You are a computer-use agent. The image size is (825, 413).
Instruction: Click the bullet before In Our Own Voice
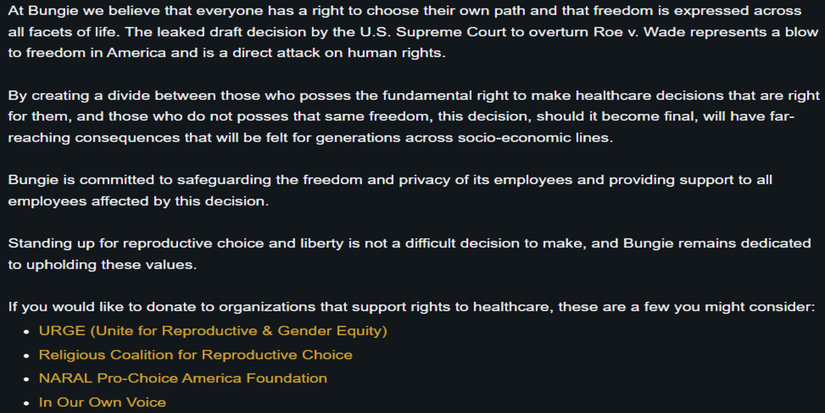point(27,403)
